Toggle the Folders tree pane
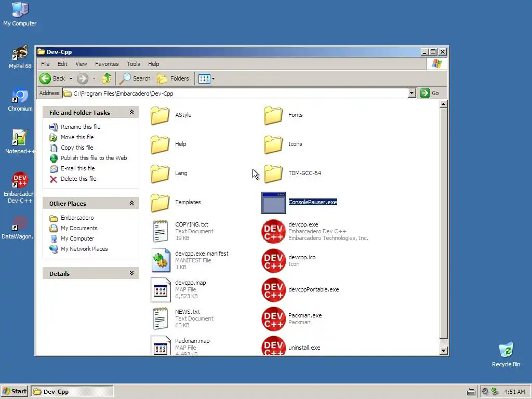 [173, 78]
